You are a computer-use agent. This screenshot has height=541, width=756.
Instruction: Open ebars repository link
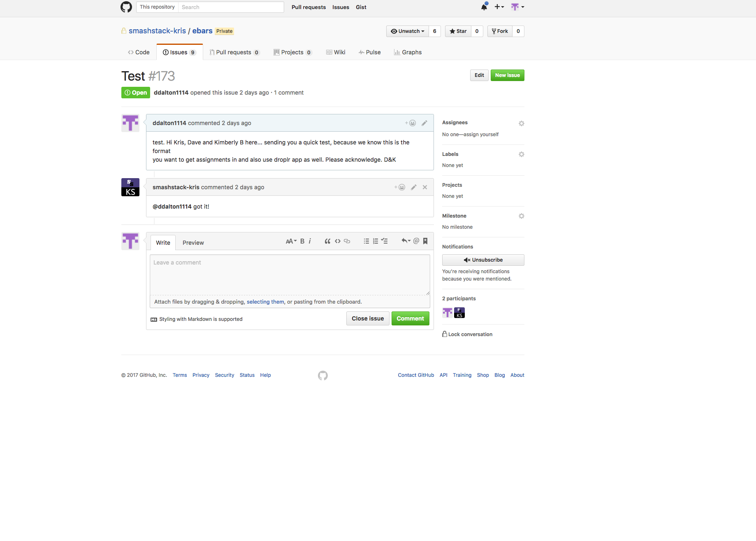(202, 31)
